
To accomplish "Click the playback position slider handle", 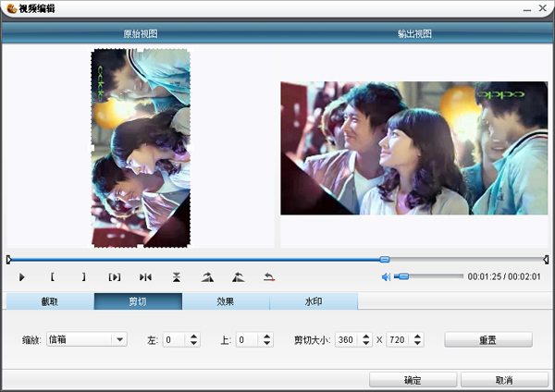I will coord(385,259).
